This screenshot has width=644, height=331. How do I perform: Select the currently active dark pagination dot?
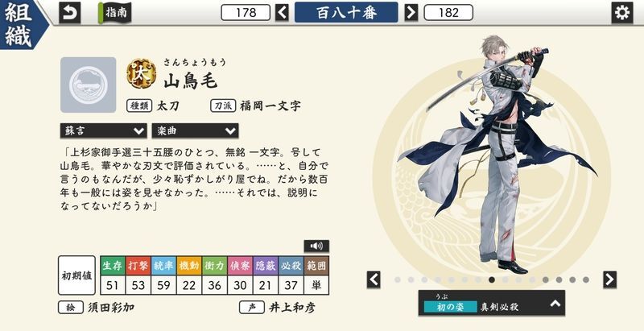(x=492, y=279)
